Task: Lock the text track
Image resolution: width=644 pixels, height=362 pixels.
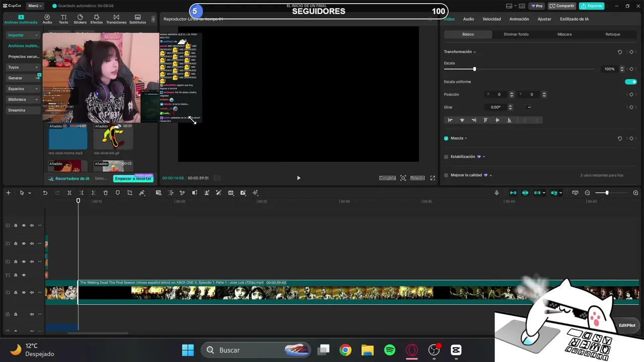Action: [16, 275]
